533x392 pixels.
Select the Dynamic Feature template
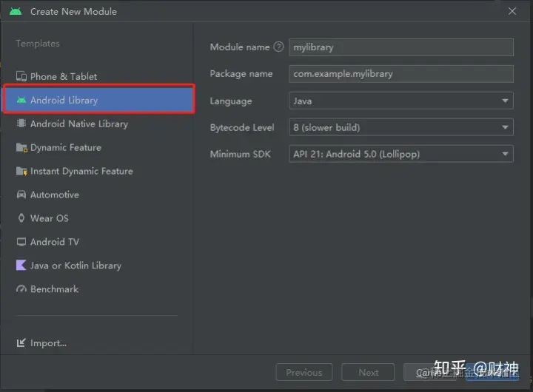click(x=58, y=147)
